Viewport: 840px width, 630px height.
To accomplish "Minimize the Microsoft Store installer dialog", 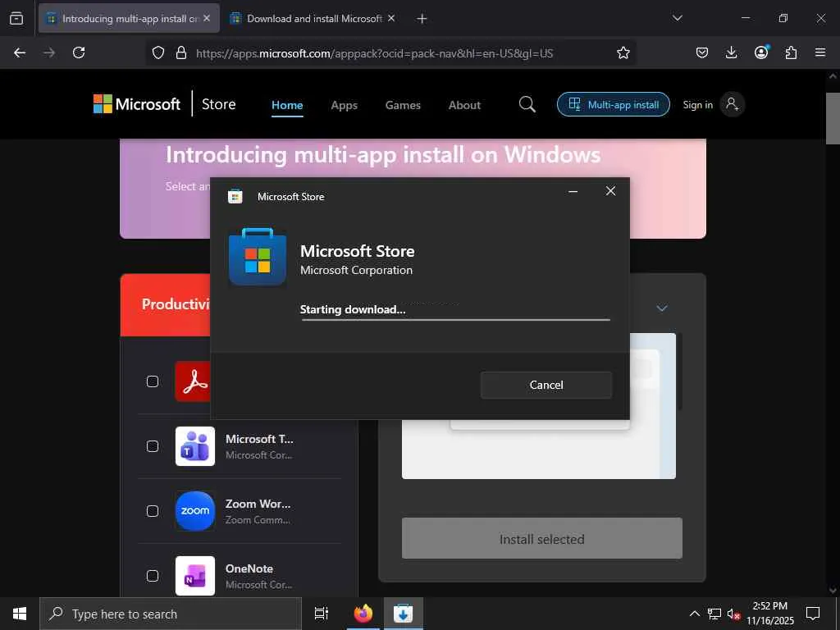I will (573, 191).
